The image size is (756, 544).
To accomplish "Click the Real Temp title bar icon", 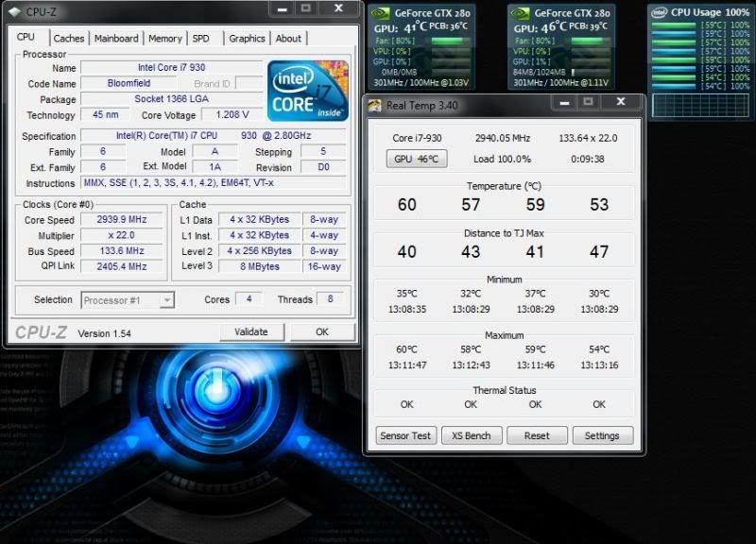I will (372, 102).
